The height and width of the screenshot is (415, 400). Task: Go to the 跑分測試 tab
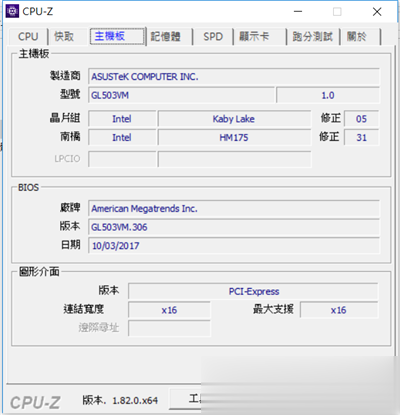coord(312,36)
